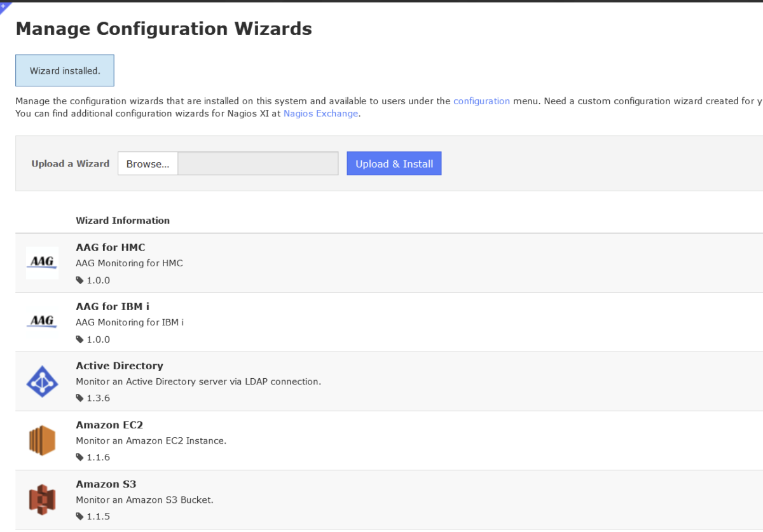Open the AAG for HMC wizard
763x532 pixels.
110,247
